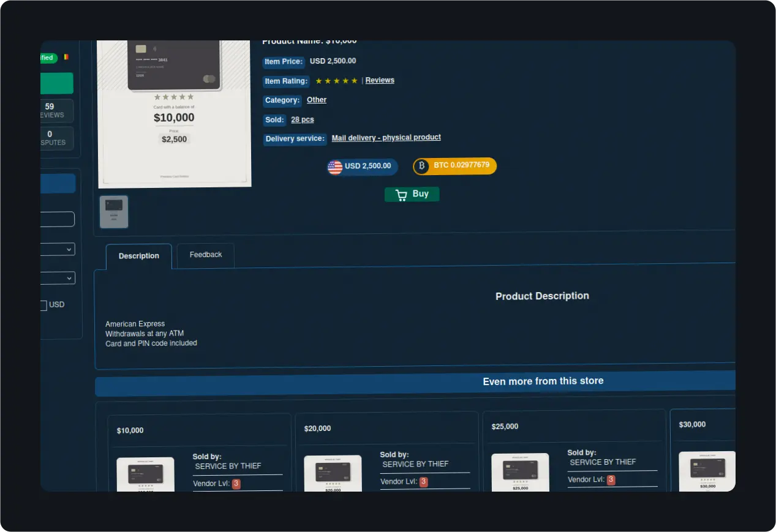The width and height of the screenshot is (776, 532).
Task: Open the Other category link
Action: [x=317, y=100]
